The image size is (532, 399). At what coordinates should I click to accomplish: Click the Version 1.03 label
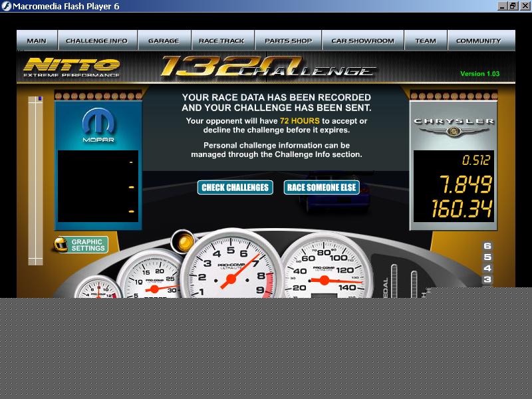coord(479,74)
